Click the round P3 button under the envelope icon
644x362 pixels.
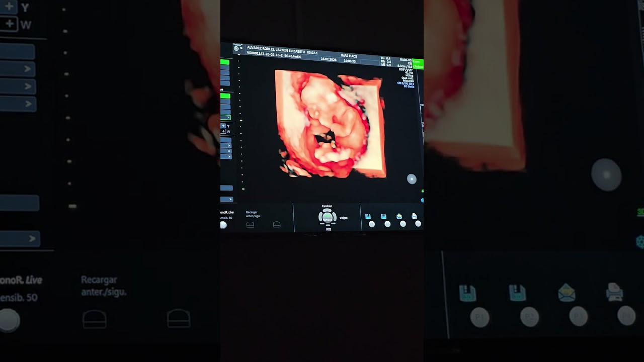[x=403, y=224]
